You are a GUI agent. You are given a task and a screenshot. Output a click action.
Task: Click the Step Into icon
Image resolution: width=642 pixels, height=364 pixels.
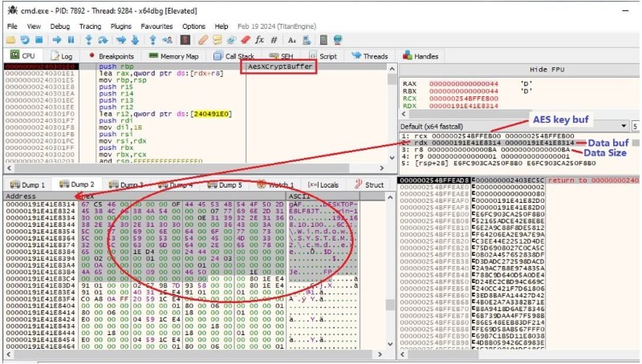coord(89,39)
